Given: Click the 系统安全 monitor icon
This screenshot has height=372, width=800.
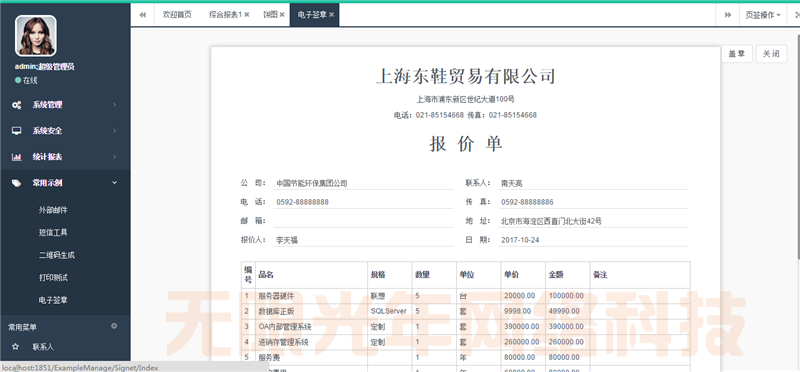Looking at the screenshot, I should [17, 131].
